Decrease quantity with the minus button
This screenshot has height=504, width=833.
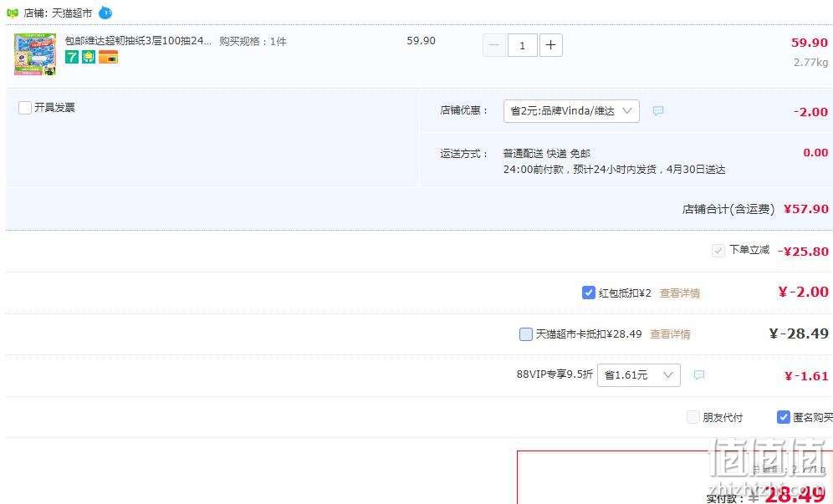click(494, 45)
